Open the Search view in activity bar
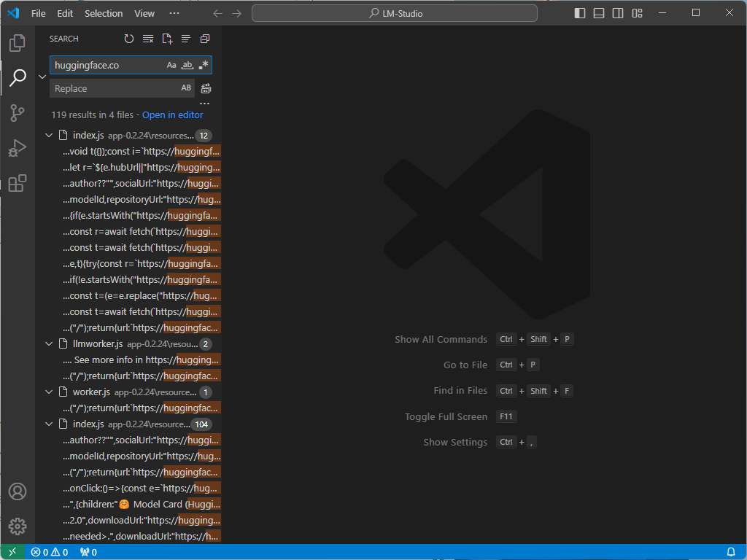747x560 pixels. tap(18, 77)
